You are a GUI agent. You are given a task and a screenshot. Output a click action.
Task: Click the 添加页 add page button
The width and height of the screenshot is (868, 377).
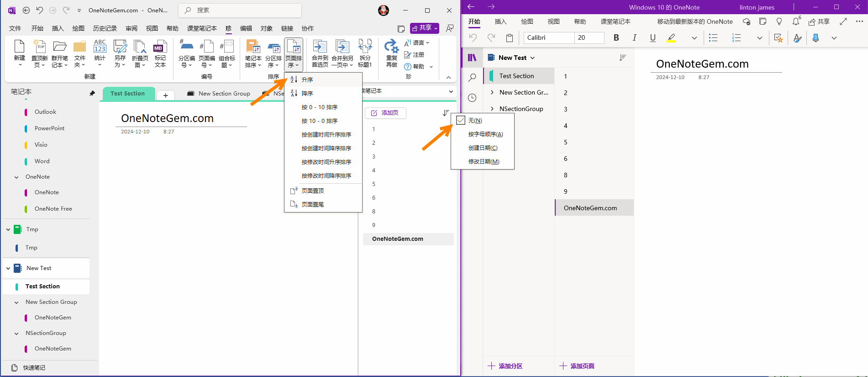pyautogui.click(x=385, y=113)
